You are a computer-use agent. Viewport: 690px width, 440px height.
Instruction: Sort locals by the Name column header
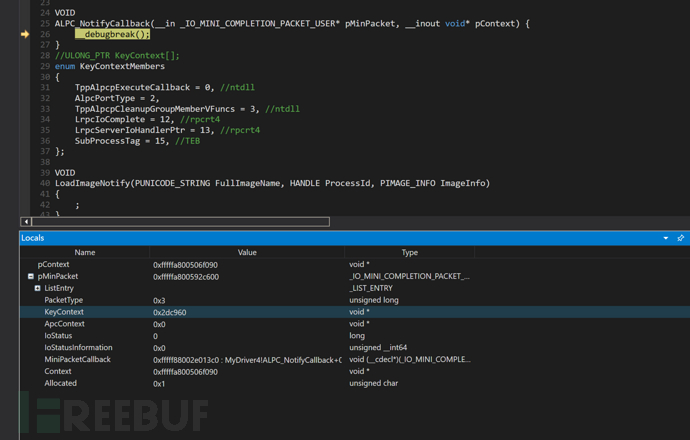coord(85,253)
